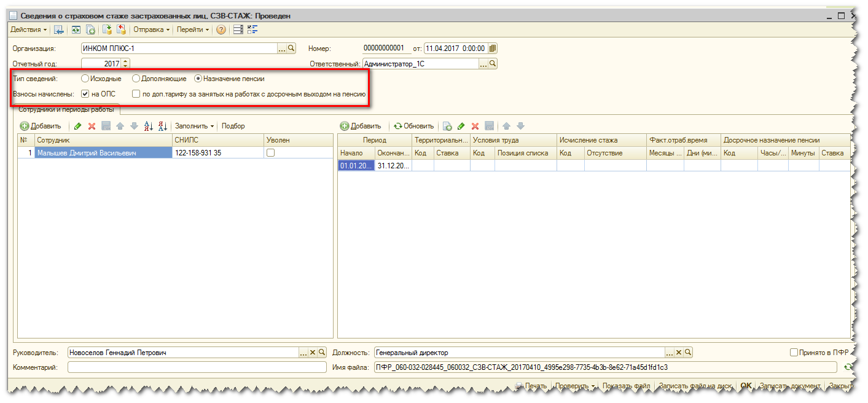Copy period row with add-copy icon
The width and height of the screenshot is (868, 403).
(x=448, y=126)
